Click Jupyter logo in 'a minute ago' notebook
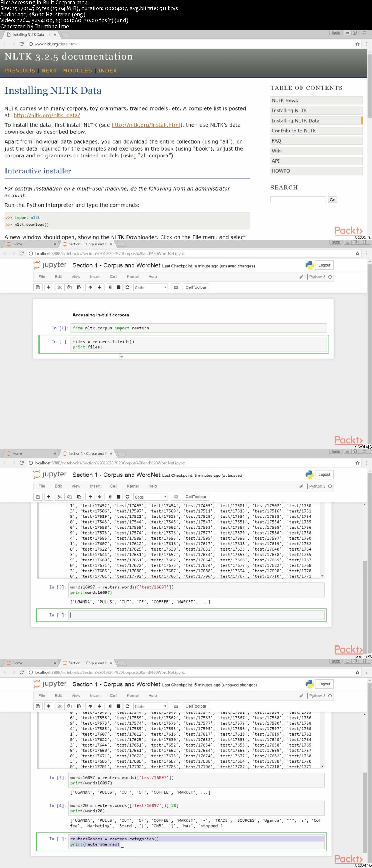Screen dimensions: 372x868 [50, 265]
